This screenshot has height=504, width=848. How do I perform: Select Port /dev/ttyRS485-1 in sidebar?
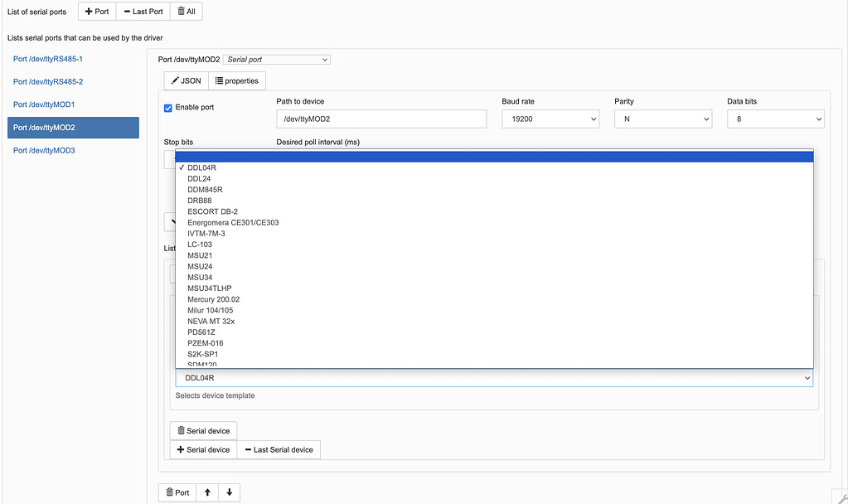pyautogui.click(x=48, y=60)
